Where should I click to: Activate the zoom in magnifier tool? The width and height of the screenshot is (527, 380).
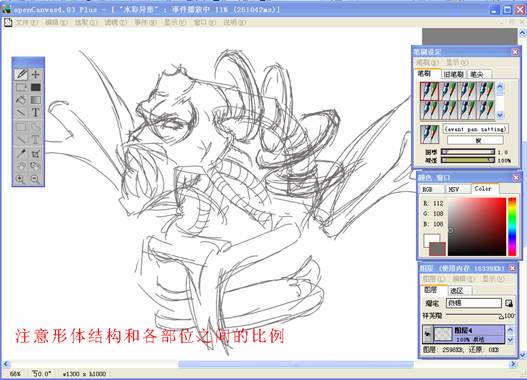[21, 179]
